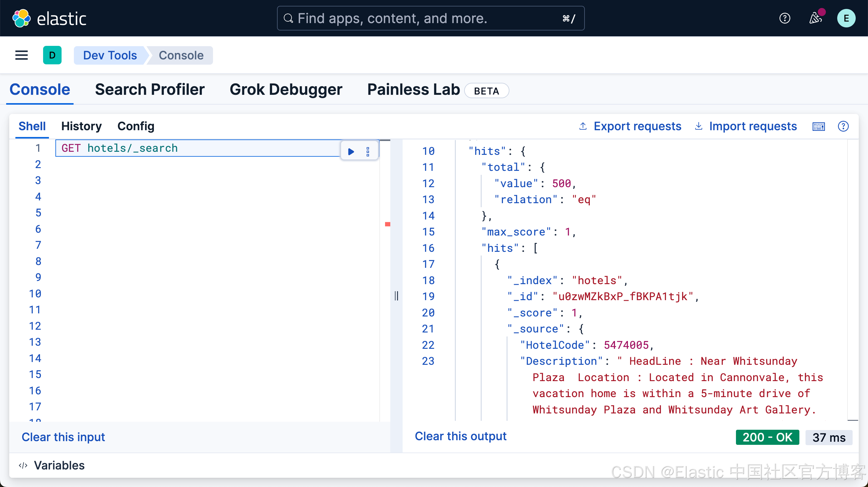Run the GET hotels/_search request
868x487 pixels.
pyautogui.click(x=351, y=152)
